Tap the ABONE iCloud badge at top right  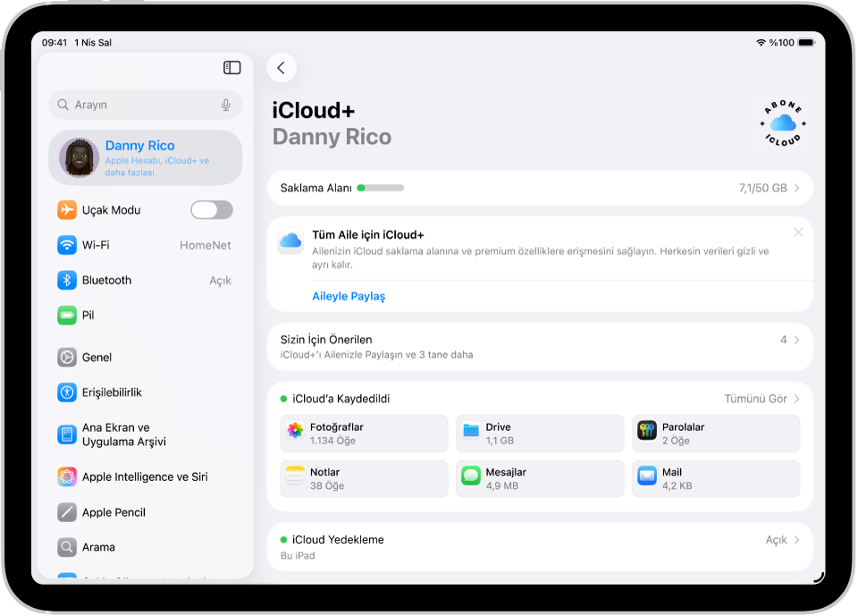pos(782,122)
